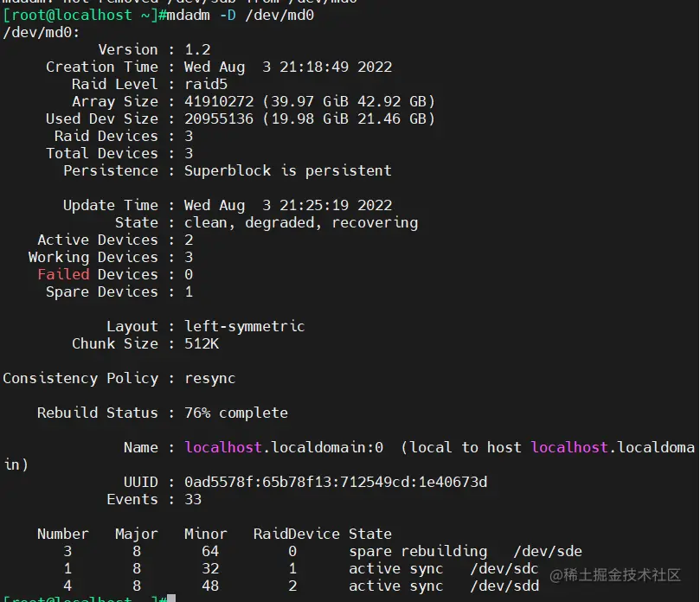Click the Version value '1.2'
This screenshot has width=700, height=602.
[x=197, y=49]
